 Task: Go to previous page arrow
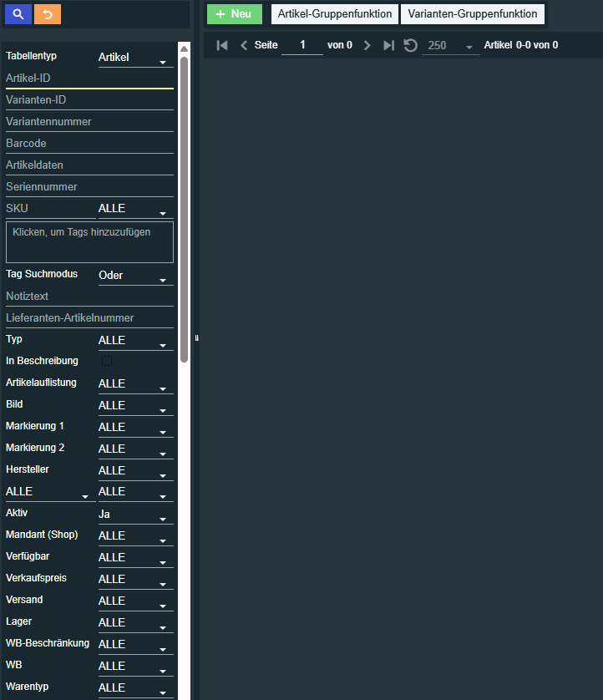point(244,45)
